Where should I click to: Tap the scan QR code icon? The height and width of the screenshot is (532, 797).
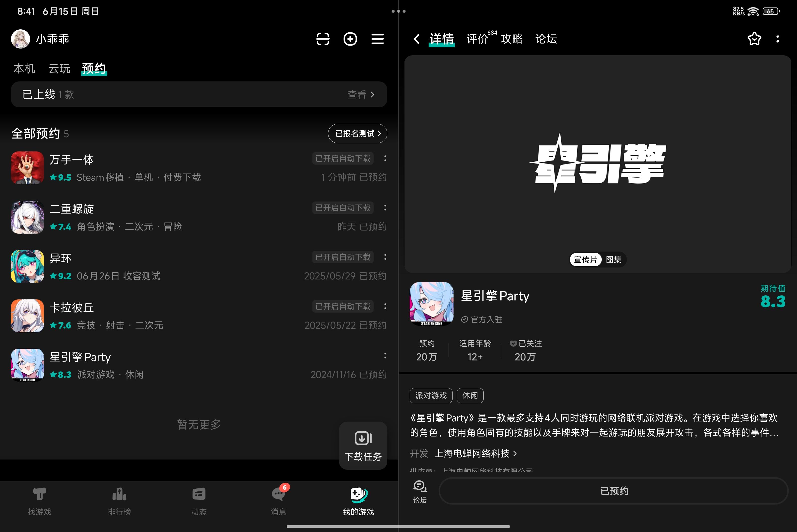(323, 39)
